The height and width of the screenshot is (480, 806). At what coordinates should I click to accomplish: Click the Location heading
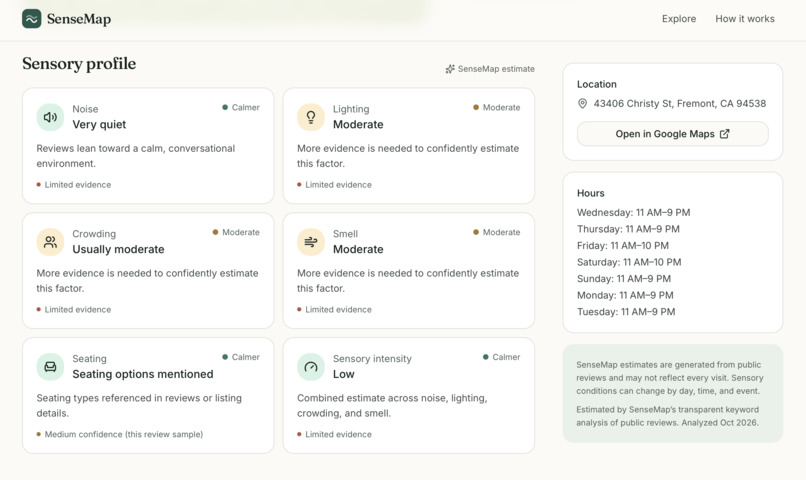[597, 84]
